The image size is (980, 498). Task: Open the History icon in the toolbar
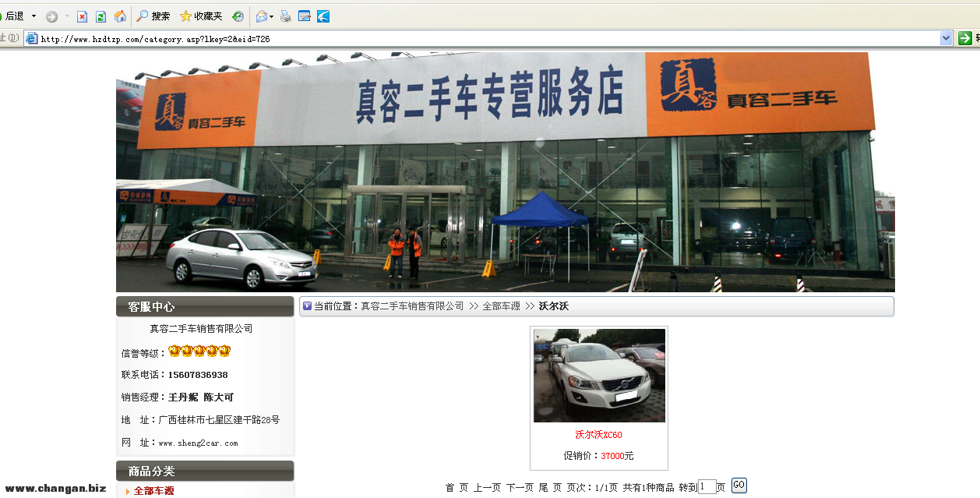click(238, 16)
